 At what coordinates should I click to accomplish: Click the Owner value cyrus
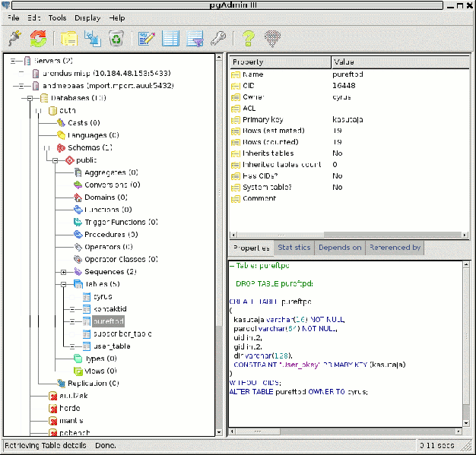pyautogui.click(x=341, y=97)
